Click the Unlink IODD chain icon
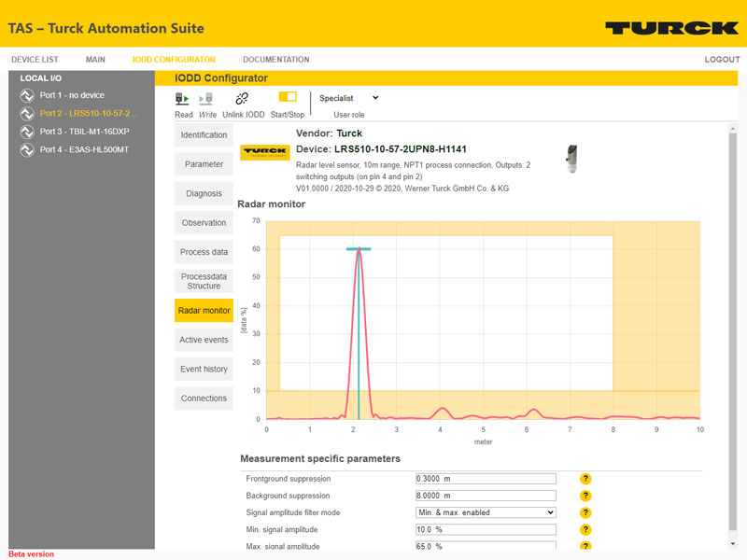The height and width of the screenshot is (560, 747). [242, 98]
